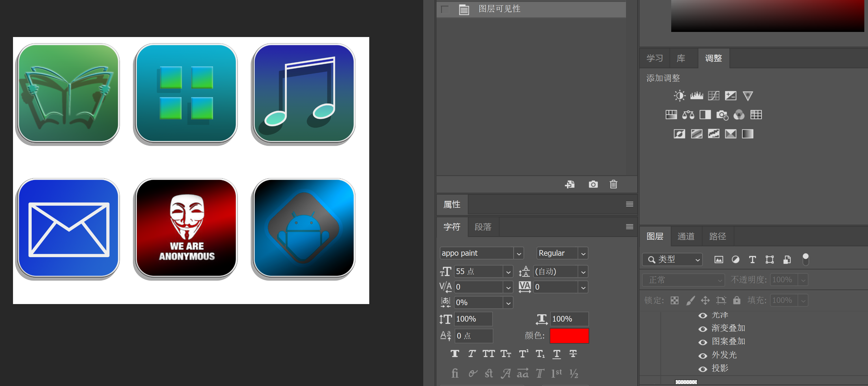This screenshot has width=868, height=386.
Task: Add a Gradient Map adjustment
Action: tap(747, 134)
